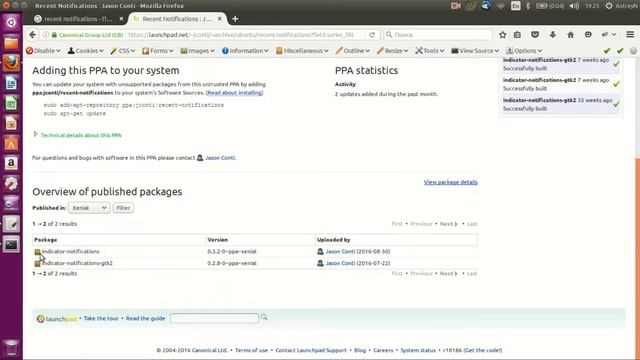Open Jason Conti uploader link dated 2016-07-22
This screenshot has height=360, width=640.
(x=340, y=263)
